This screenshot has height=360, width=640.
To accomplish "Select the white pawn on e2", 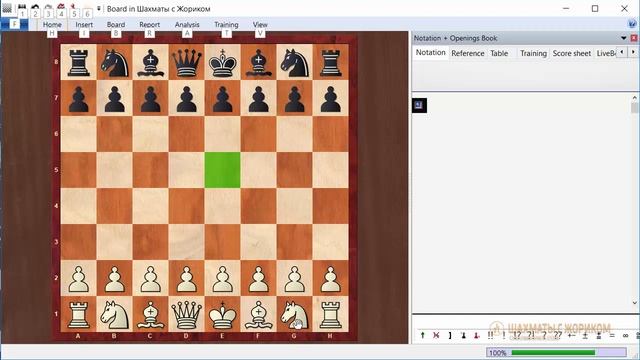I will pos(222,279).
